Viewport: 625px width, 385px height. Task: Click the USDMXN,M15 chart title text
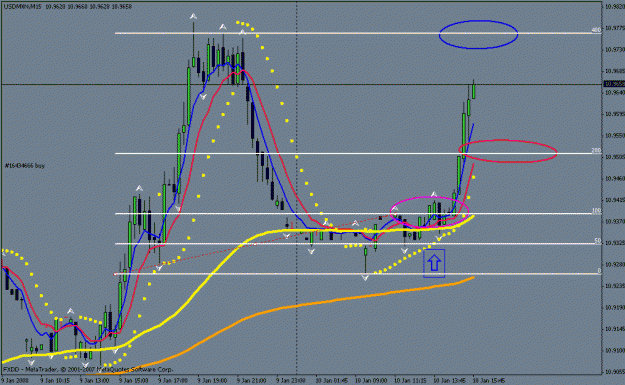(22, 6)
